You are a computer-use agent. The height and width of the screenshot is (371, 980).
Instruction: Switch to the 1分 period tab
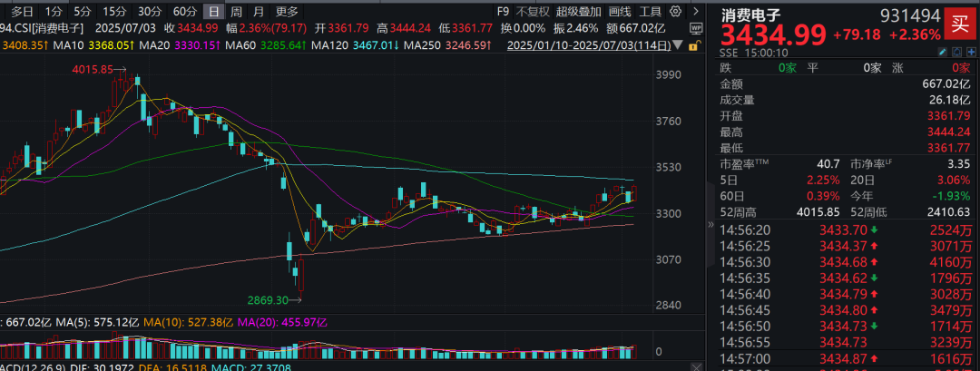(54, 12)
